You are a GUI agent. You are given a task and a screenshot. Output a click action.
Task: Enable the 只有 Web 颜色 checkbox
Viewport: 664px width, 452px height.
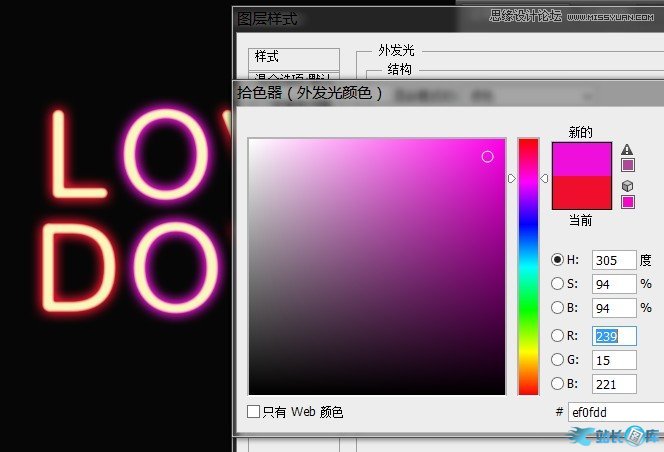click(254, 412)
